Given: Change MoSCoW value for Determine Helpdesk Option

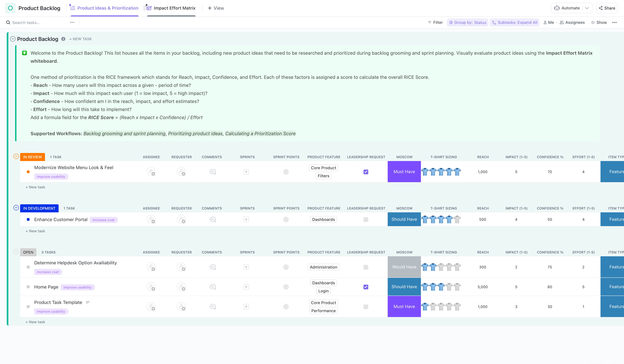Looking at the screenshot, I should [404, 267].
